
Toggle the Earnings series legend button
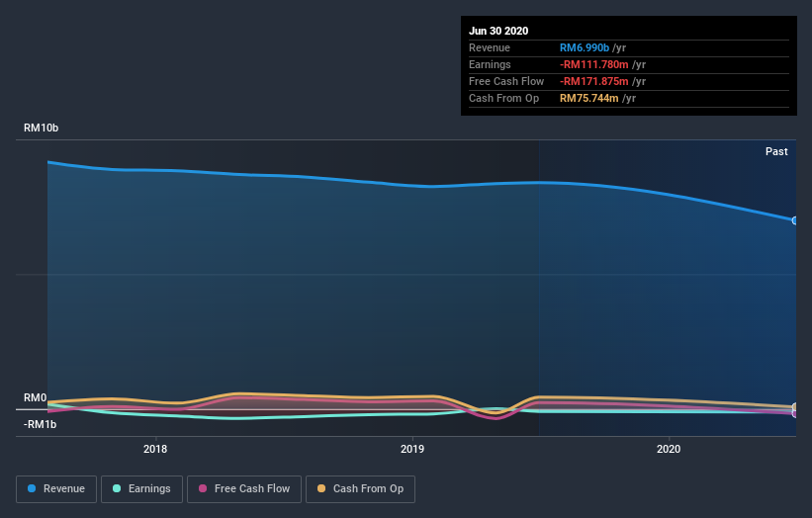coord(141,489)
